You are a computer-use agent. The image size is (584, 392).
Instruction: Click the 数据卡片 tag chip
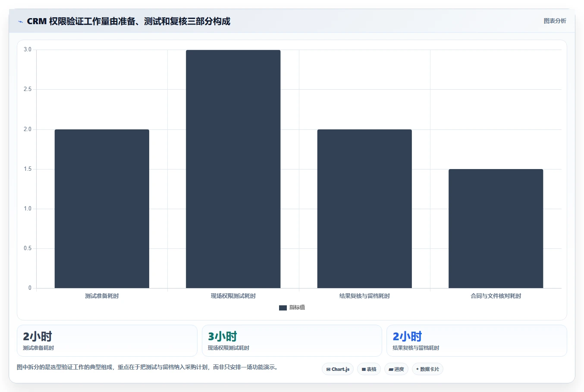click(x=427, y=369)
